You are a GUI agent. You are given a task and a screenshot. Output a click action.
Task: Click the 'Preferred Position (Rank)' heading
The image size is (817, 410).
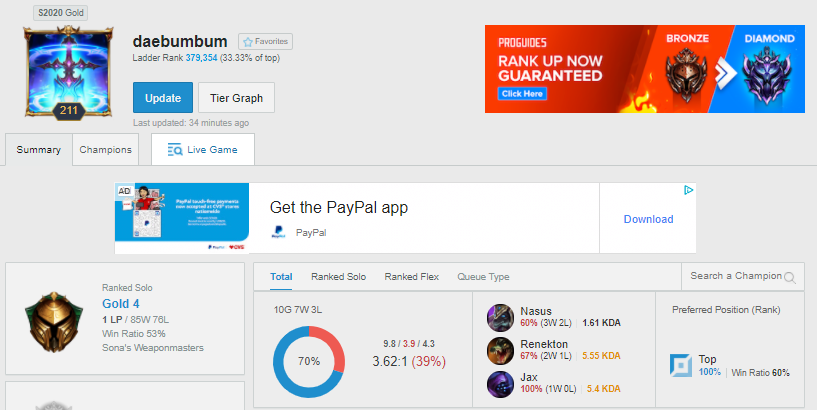[726, 310]
